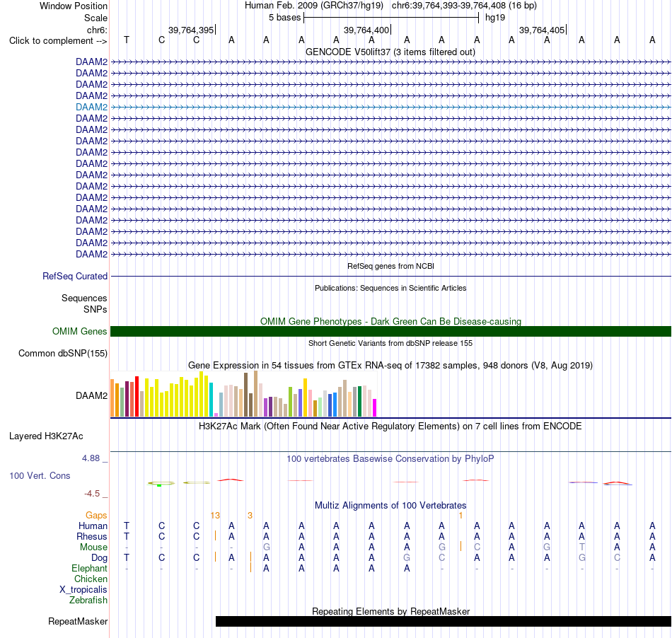Click the RefSeq Curated track label
Image resolution: width=672 pixels, height=638 pixels.
pos(74,276)
